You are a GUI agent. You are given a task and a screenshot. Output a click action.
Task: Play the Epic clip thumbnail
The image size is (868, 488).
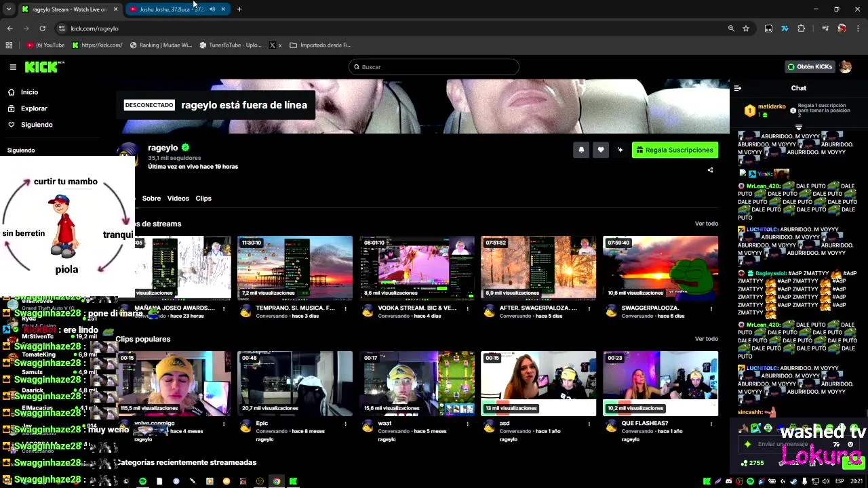295,383
